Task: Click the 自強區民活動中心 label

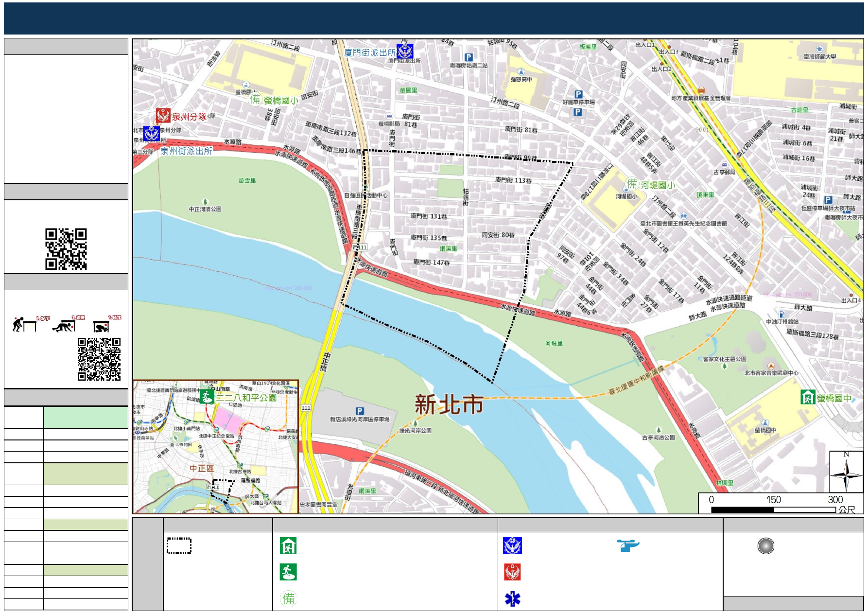Action: [x=366, y=195]
